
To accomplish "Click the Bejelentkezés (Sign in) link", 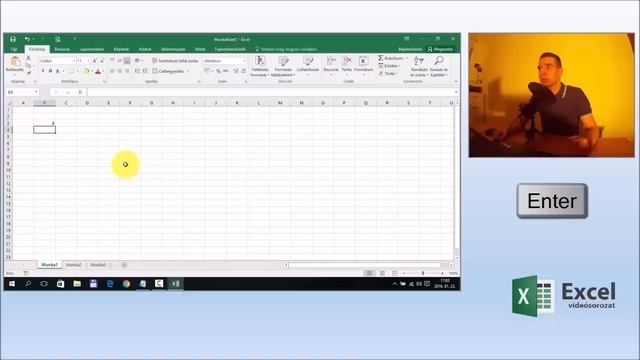I will (x=410, y=49).
